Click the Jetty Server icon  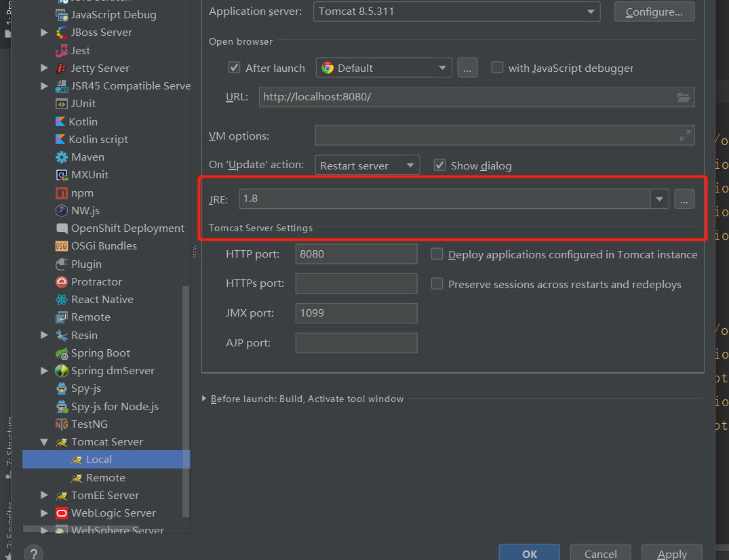point(61,68)
